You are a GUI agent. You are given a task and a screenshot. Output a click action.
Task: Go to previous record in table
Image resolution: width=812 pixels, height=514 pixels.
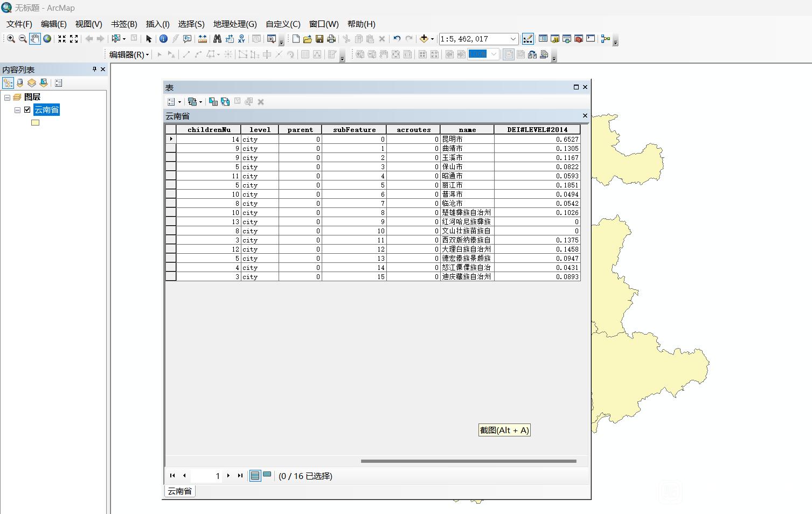click(x=184, y=476)
